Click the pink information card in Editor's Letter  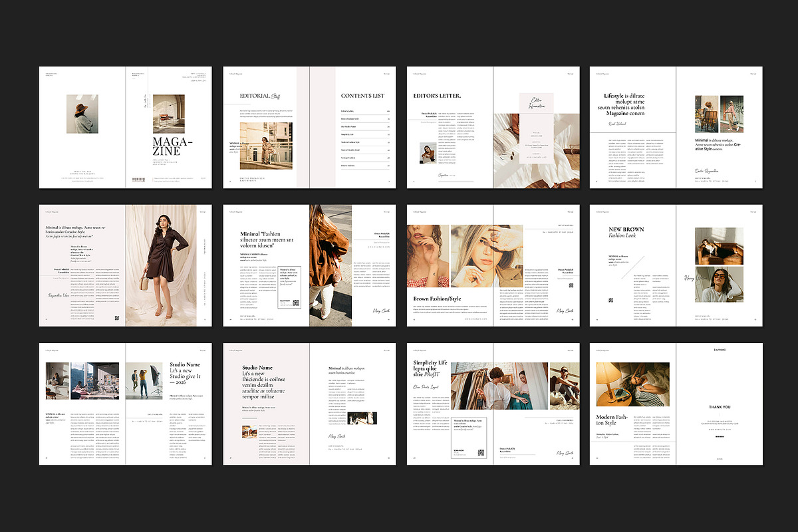tap(537, 128)
